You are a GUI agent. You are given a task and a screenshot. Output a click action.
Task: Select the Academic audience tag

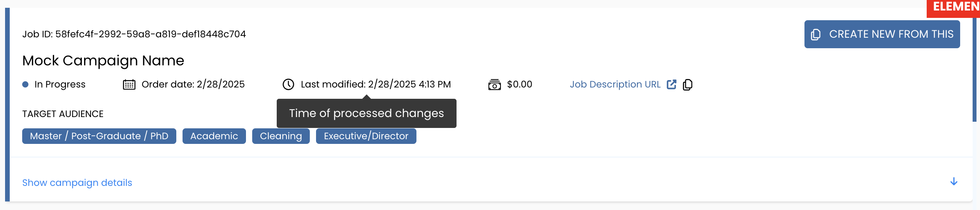[x=214, y=136]
